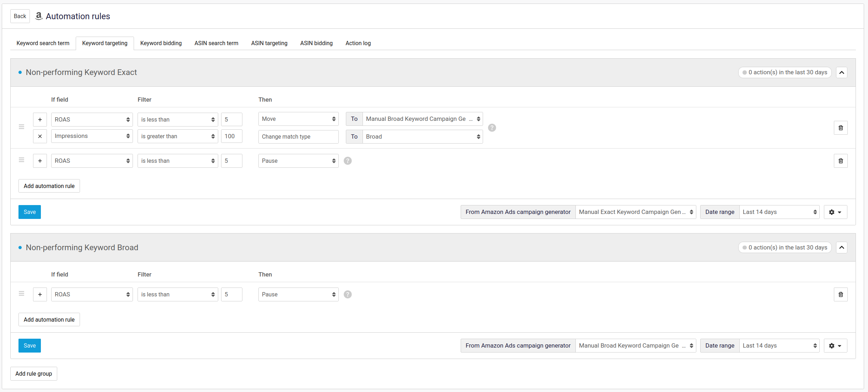Open the Move action dropdown

click(298, 119)
